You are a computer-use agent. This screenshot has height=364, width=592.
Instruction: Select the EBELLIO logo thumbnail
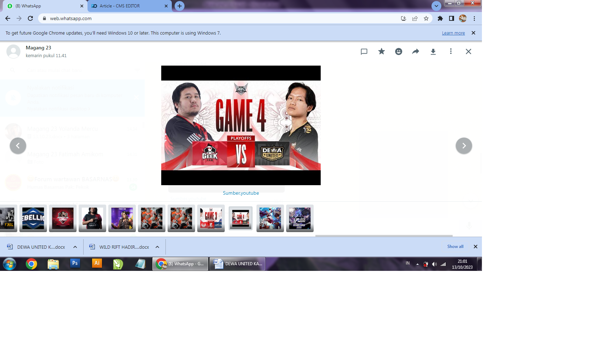click(x=33, y=218)
